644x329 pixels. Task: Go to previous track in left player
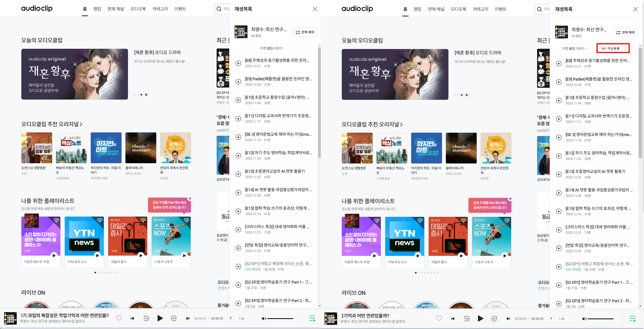pos(132,318)
